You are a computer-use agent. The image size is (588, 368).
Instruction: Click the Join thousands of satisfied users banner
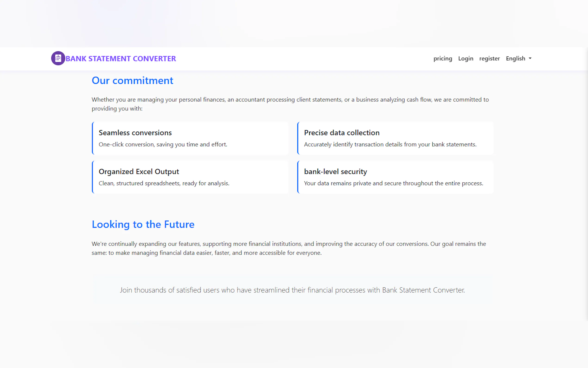coord(292,290)
